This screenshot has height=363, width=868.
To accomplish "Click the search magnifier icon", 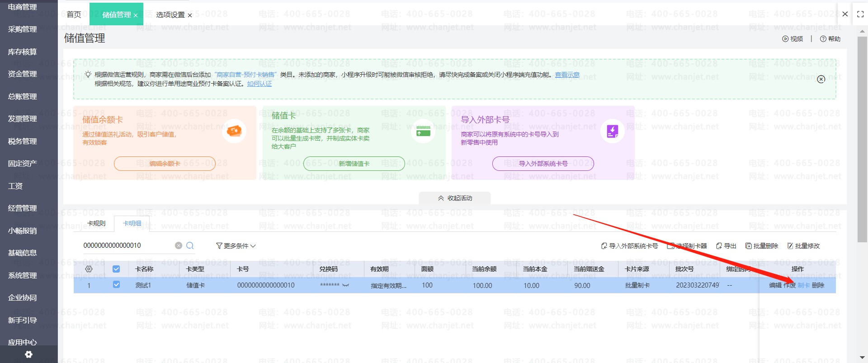I will pos(190,245).
